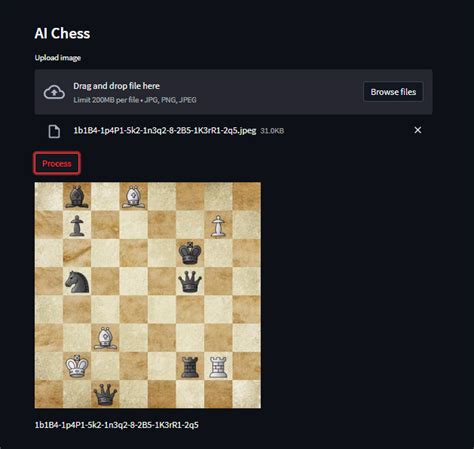Click the black queen below the black king

click(190, 281)
